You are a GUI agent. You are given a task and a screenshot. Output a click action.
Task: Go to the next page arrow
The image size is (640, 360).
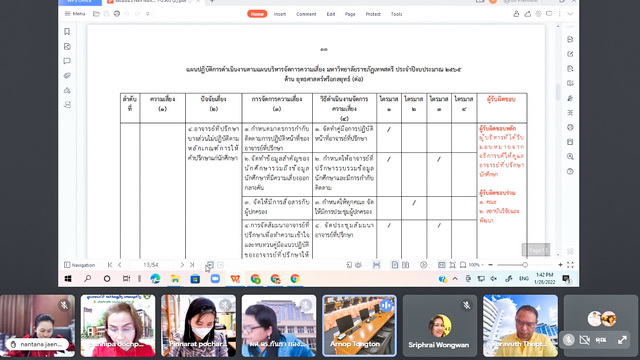(x=182, y=265)
